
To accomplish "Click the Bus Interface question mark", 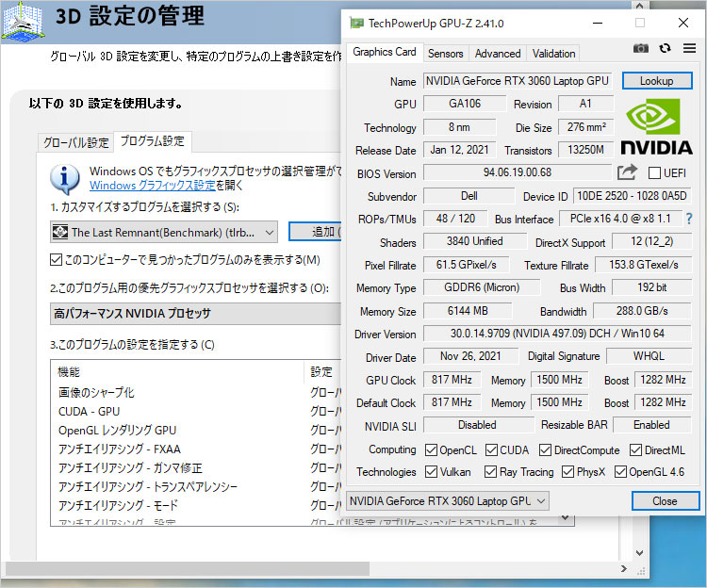I will [x=689, y=219].
